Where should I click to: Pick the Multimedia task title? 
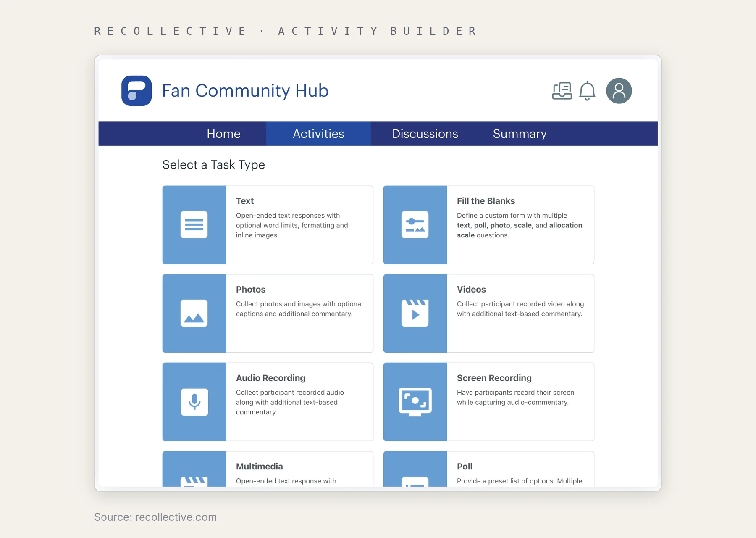click(260, 467)
